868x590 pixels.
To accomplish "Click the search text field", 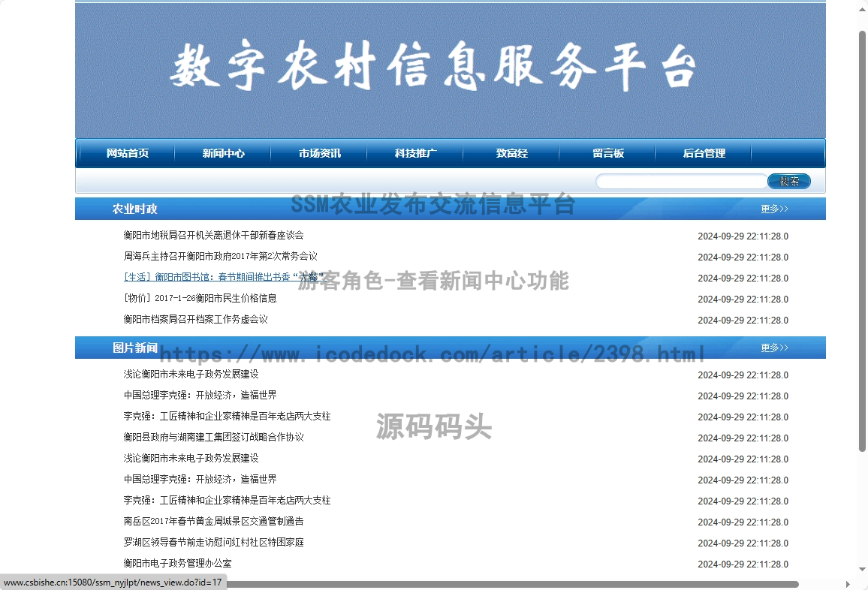I will coord(682,181).
